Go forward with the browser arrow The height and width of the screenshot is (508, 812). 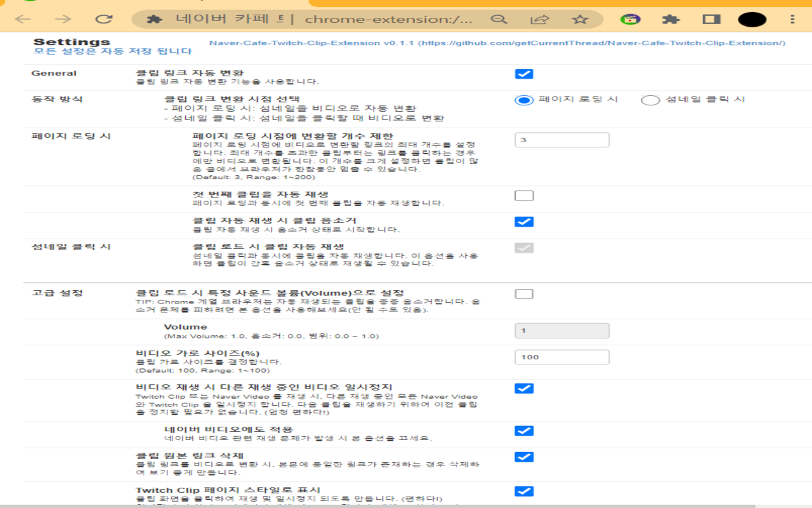click(63, 20)
